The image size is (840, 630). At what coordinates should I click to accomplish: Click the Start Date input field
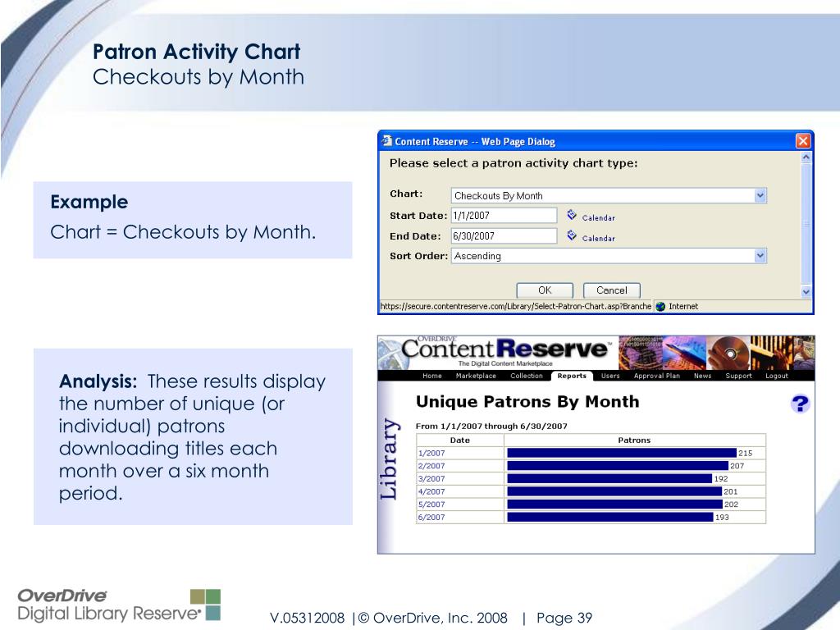[504, 216]
